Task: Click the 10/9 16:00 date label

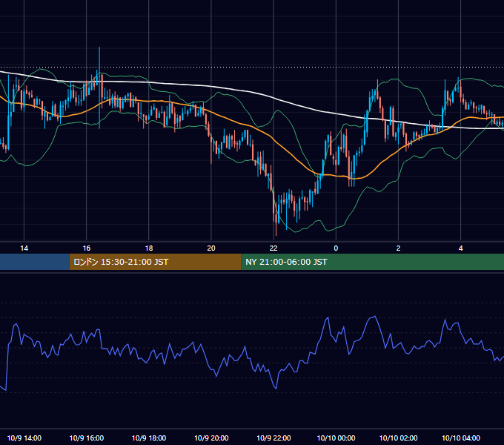Action: click(87, 438)
